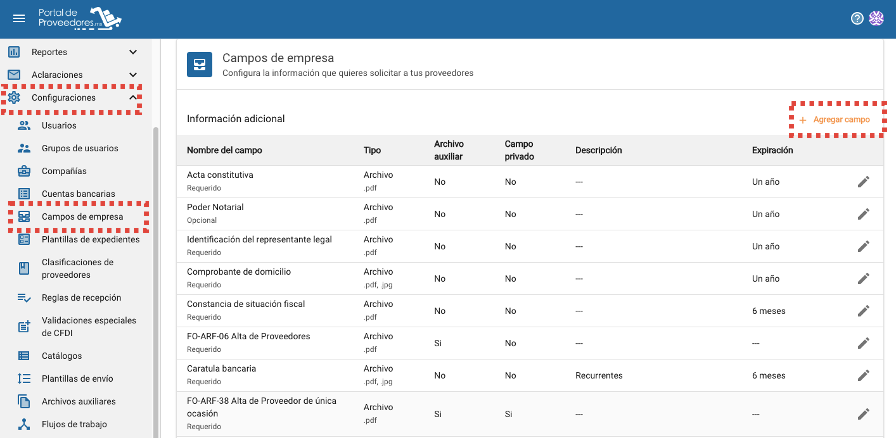896x438 pixels.
Task: Click the Plantillas de envío icon
Action: coord(24,379)
